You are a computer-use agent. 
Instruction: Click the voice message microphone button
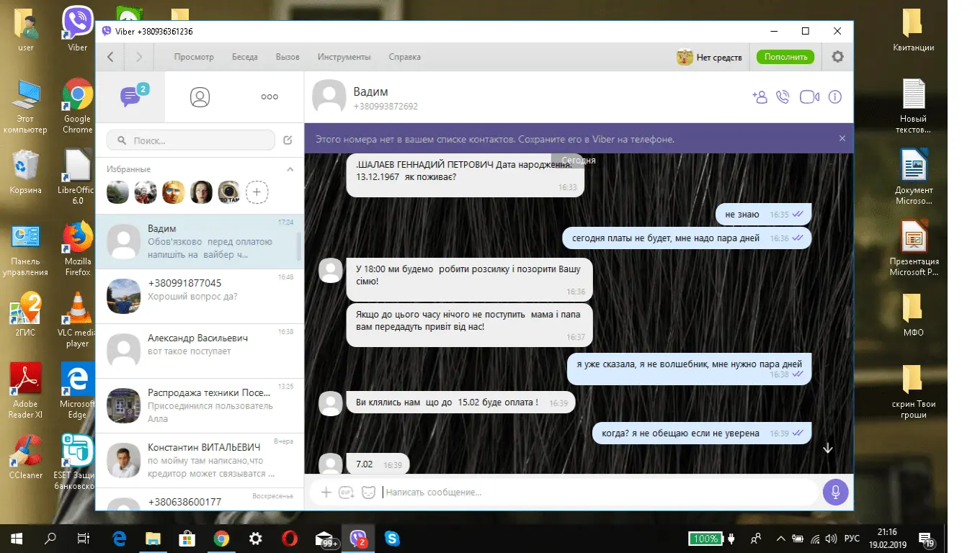coord(835,493)
